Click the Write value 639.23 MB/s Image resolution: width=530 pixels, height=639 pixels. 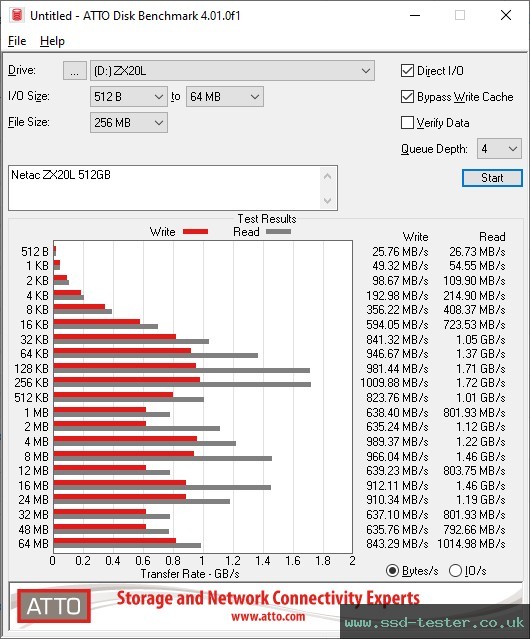[397, 471]
